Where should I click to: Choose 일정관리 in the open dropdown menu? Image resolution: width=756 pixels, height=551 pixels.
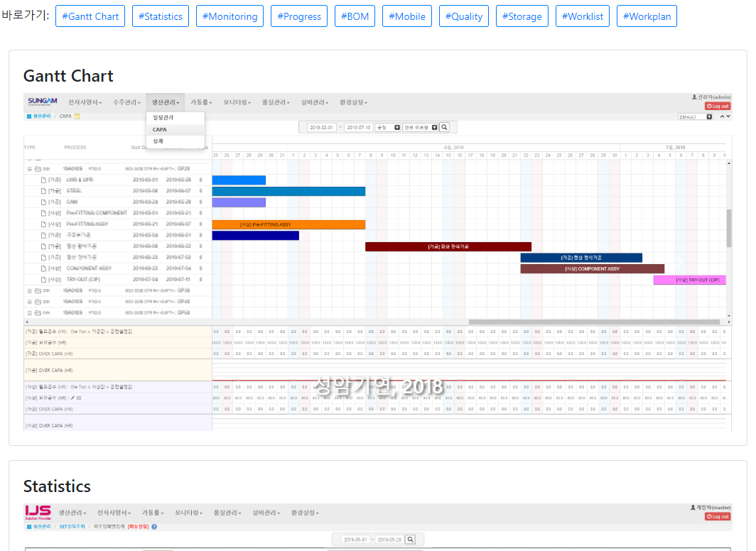coord(163,118)
